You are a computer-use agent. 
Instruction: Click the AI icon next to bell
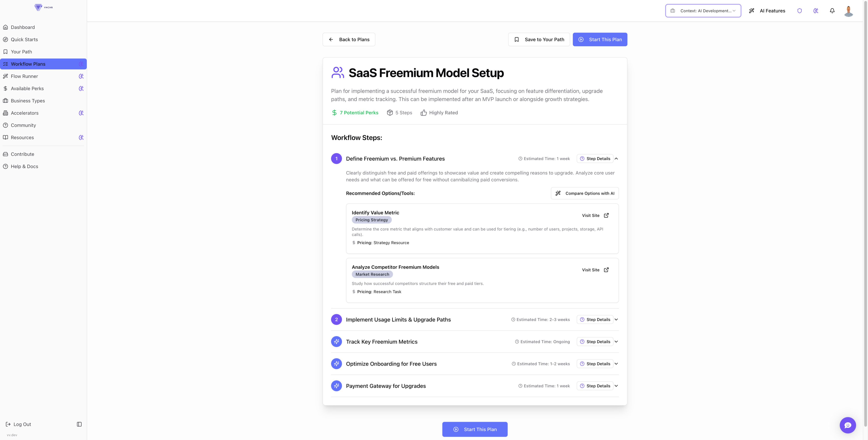pyautogui.click(x=816, y=11)
